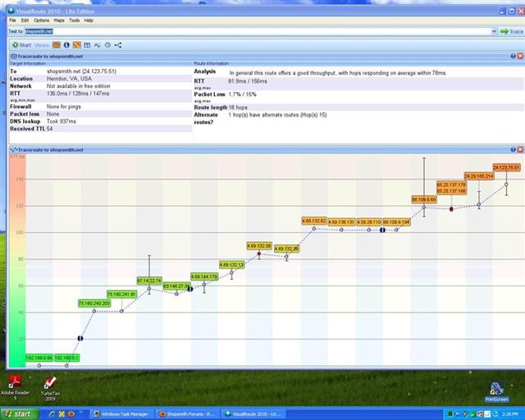Open help for the upper Traceroute panel
The image size is (525, 420).
click(x=513, y=56)
